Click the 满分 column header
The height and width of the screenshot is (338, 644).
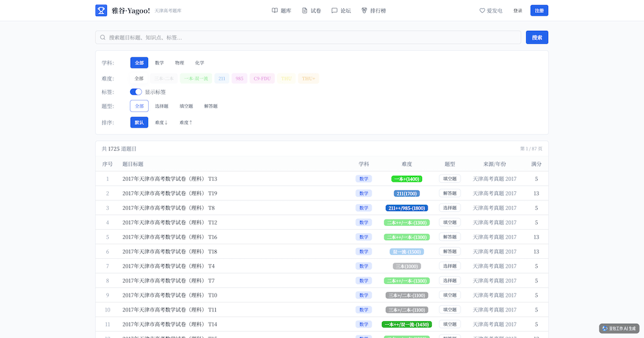536,164
